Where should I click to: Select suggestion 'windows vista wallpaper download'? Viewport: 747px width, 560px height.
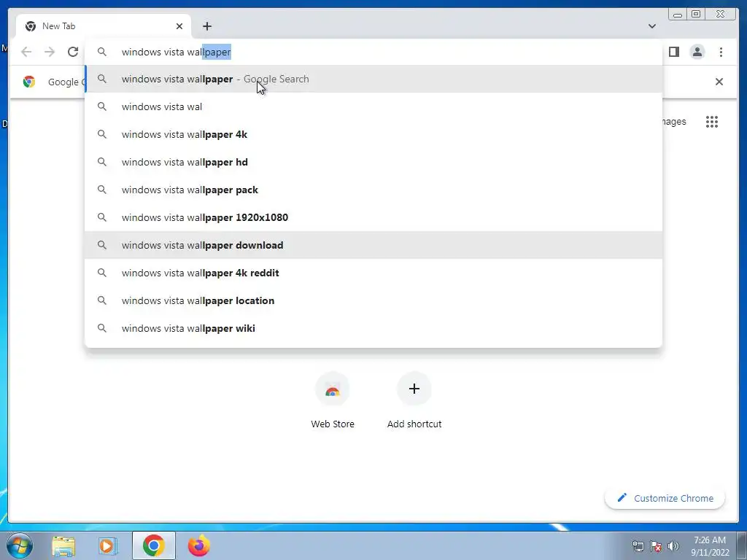[x=373, y=245]
